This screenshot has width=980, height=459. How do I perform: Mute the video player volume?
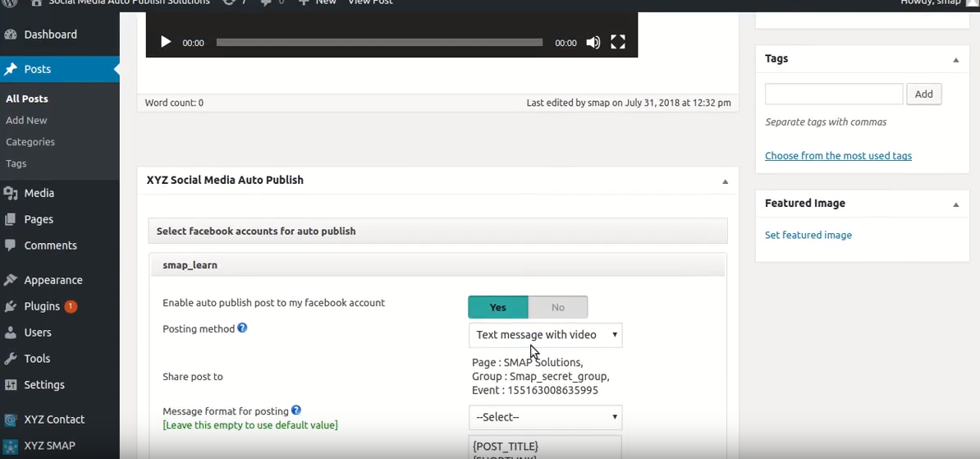click(x=593, y=43)
